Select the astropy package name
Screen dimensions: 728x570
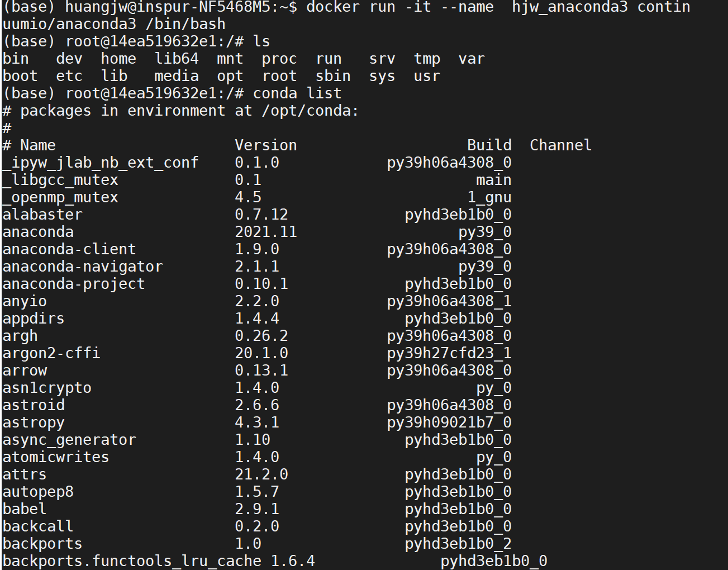(x=34, y=422)
